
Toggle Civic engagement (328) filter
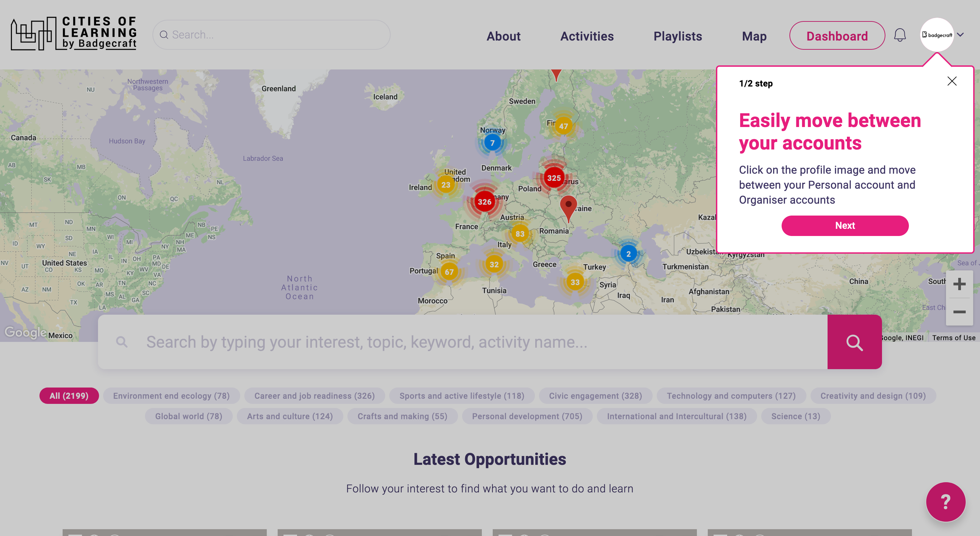tap(595, 395)
